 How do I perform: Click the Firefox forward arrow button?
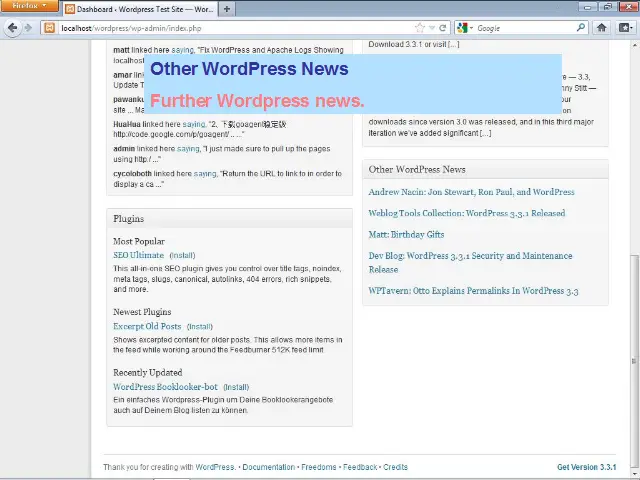[28, 28]
